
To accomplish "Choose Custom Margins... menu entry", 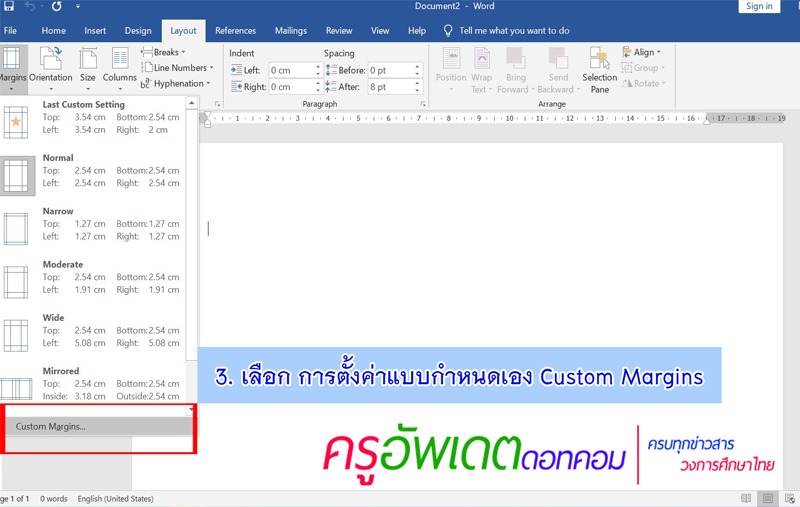I will click(x=97, y=426).
